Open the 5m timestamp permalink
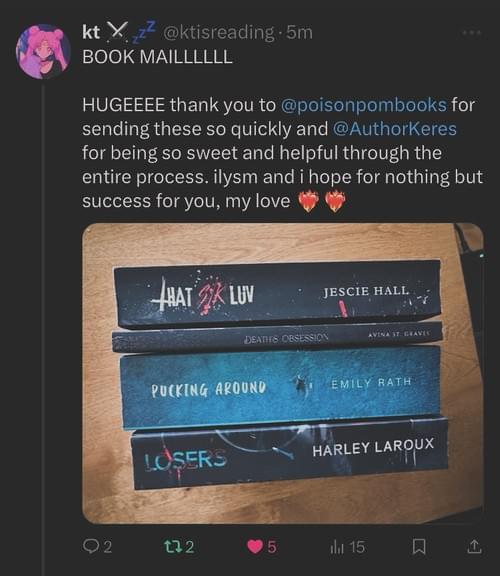Viewport: 500px width, 576px height. click(x=299, y=33)
